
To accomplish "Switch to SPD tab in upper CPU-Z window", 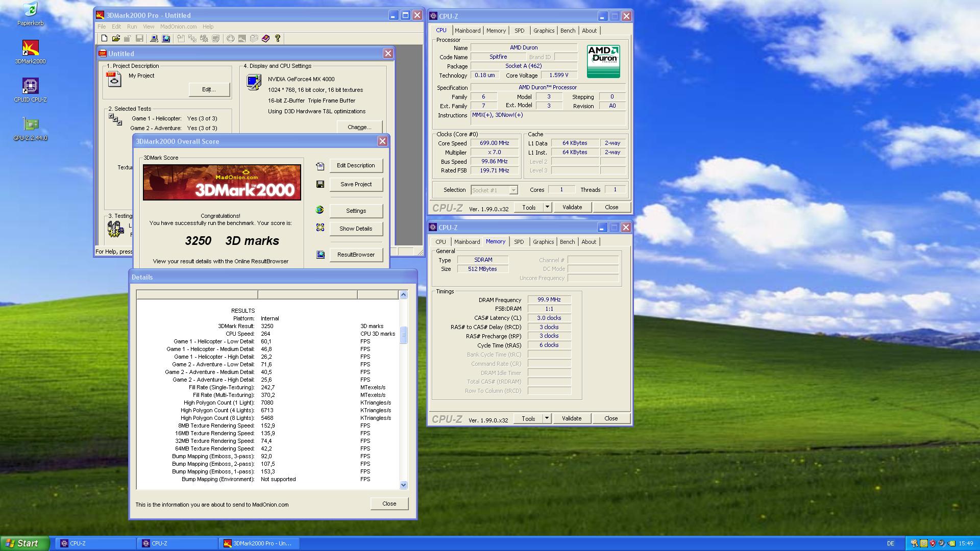I will (520, 31).
